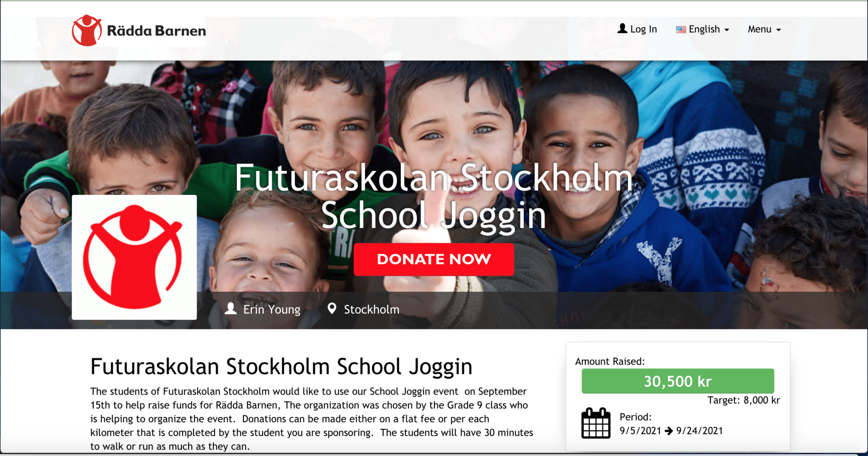Click the Erin Young organizer name
Viewport: 868px width, 456px height.
pyautogui.click(x=272, y=309)
